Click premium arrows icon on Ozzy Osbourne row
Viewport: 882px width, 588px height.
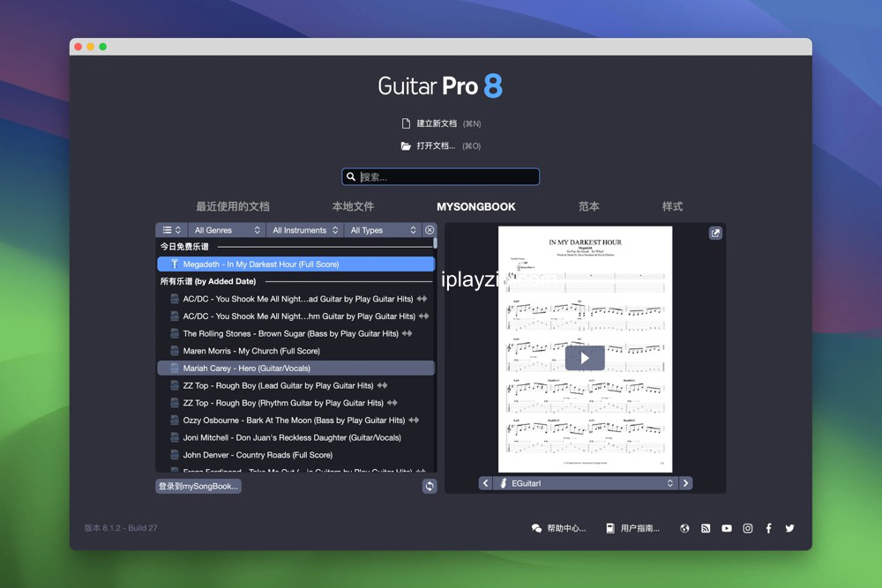click(x=414, y=420)
